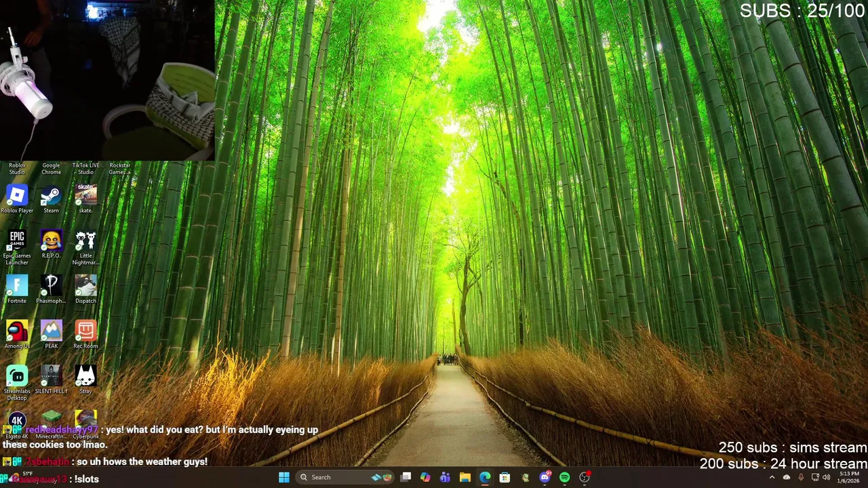868x488 pixels.
Task: Open the skate. game shortcut
Action: coord(85,199)
